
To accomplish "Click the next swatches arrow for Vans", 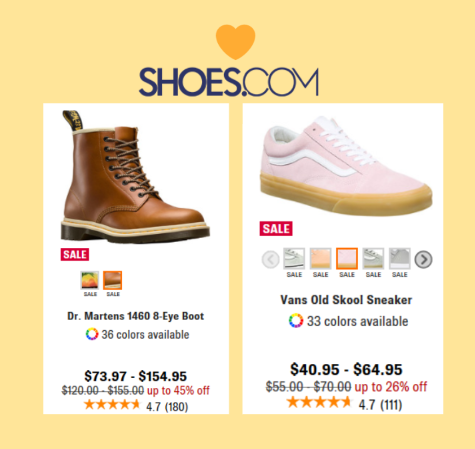I will point(423,259).
